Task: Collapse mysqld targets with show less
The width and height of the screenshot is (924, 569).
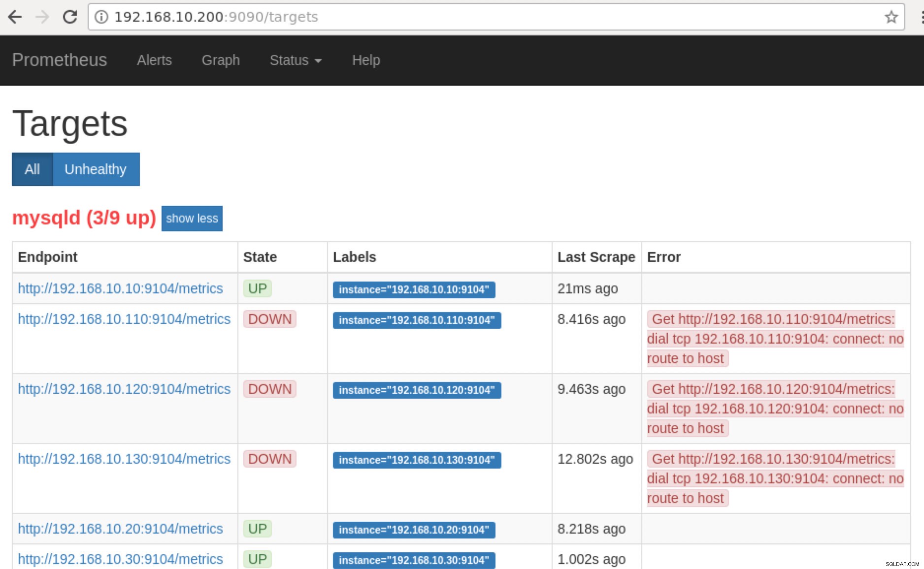Action: tap(192, 219)
